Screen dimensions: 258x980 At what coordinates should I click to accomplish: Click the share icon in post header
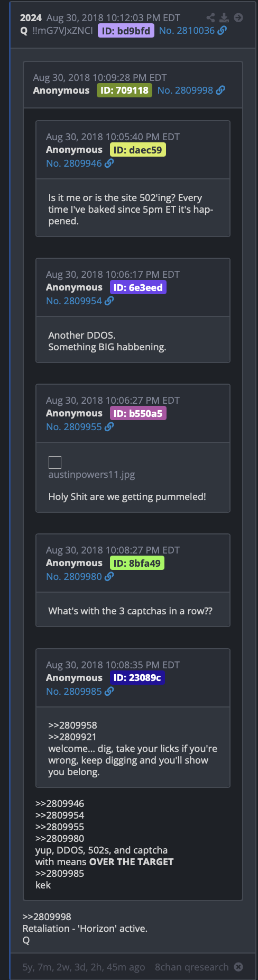click(x=211, y=17)
